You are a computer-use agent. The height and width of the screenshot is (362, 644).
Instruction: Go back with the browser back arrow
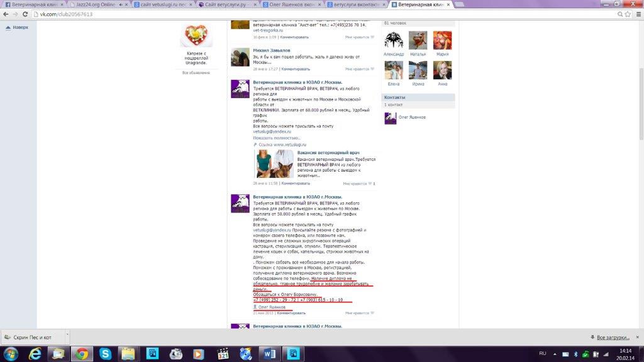click(x=6, y=14)
